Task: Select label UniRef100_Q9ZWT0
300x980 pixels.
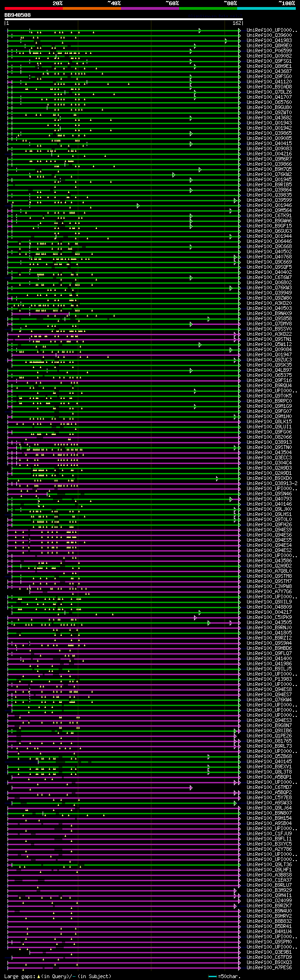Action: (x=269, y=112)
